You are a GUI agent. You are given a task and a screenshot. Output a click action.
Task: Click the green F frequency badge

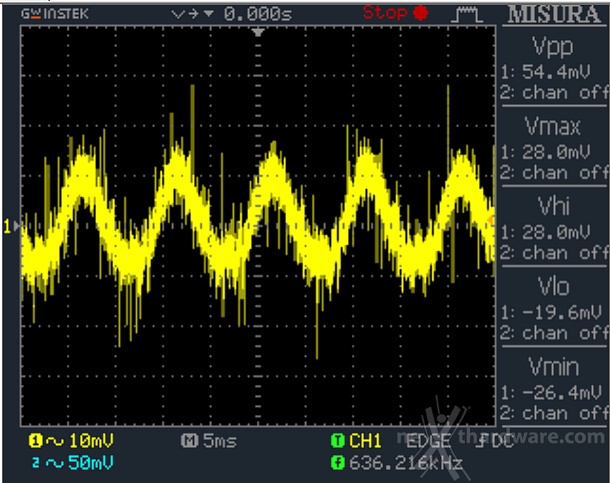coord(337,463)
